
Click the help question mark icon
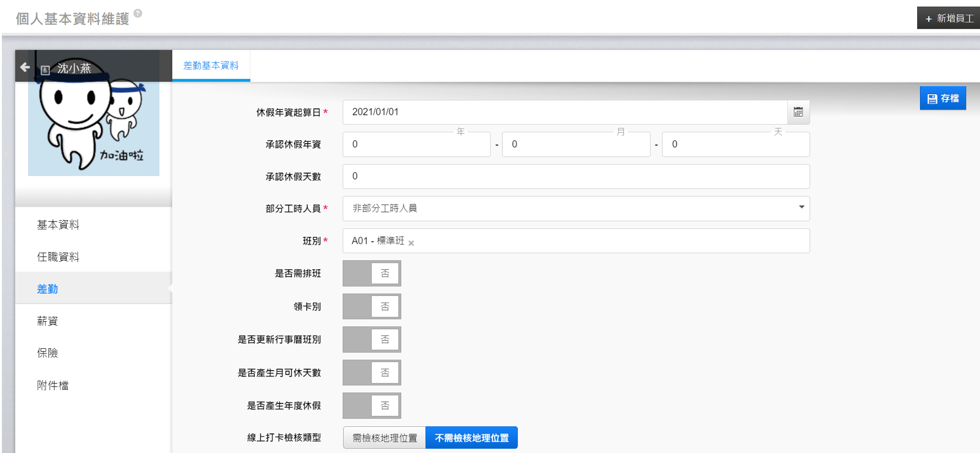138,13
